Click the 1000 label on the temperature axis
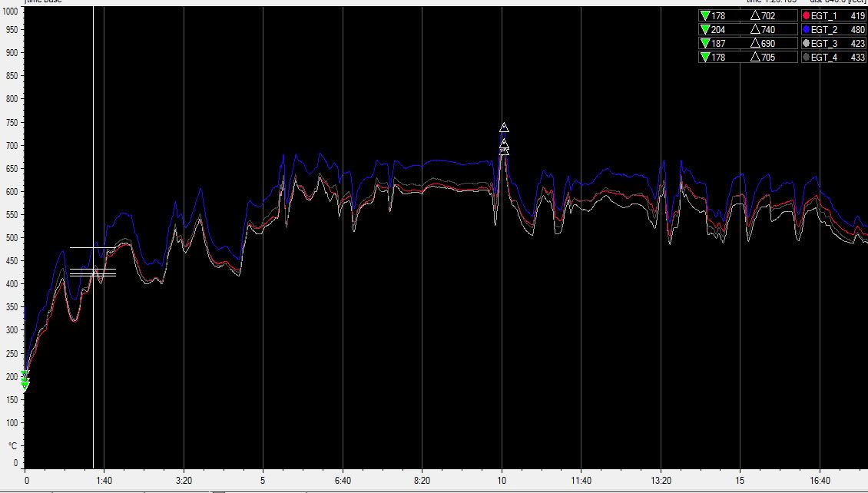The height and width of the screenshot is (493, 868). 10,11
